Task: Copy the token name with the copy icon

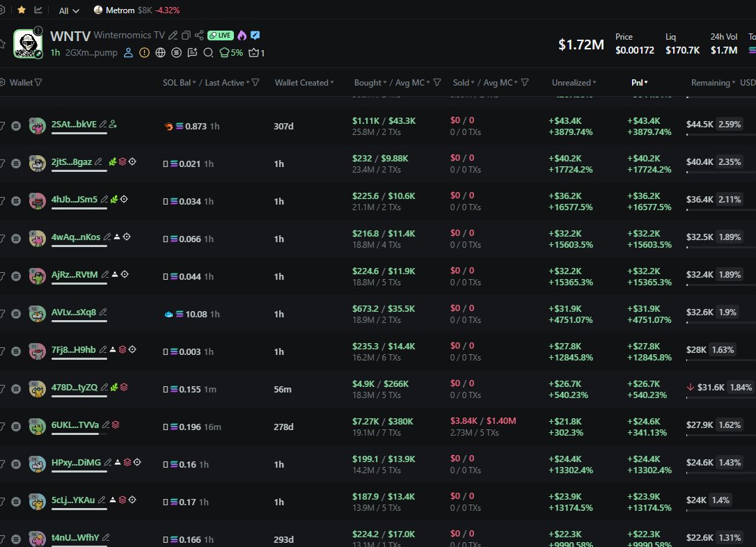Action: coord(186,35)
